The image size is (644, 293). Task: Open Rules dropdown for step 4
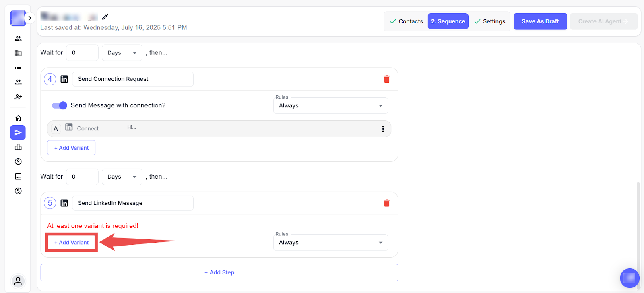(x=330, y=106)
